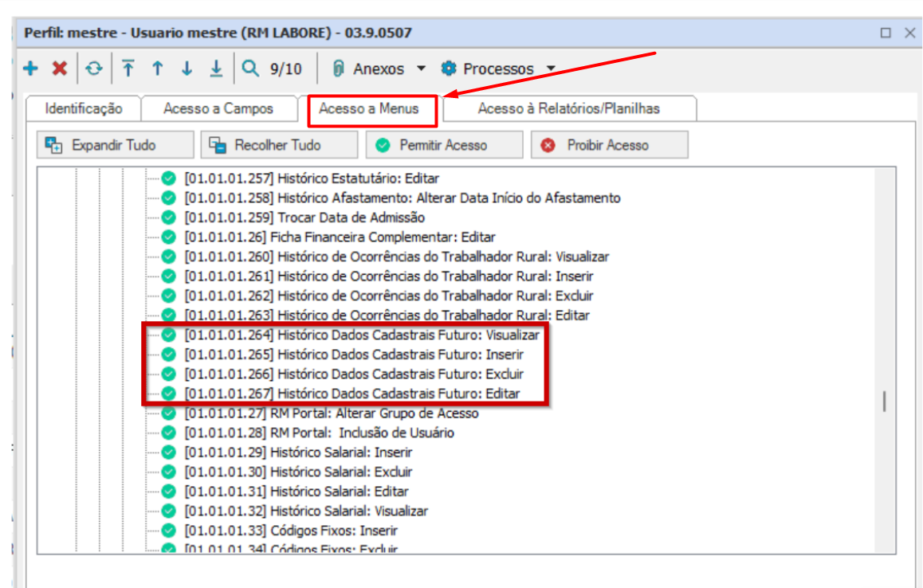Open the search magnifier in the toolbar
The image size is (923, 588).
250,69
